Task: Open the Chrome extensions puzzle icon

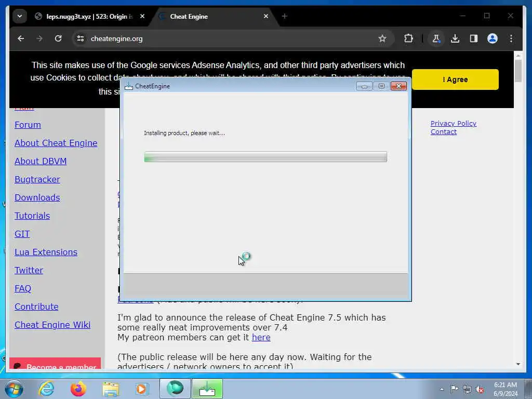Action: [x=408, y=38]
